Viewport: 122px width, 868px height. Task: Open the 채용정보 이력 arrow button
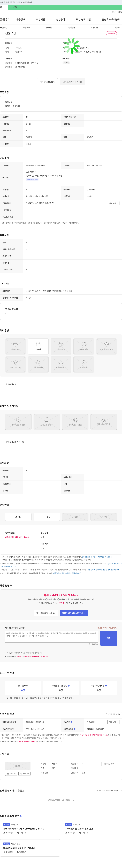tap(109, 764)
